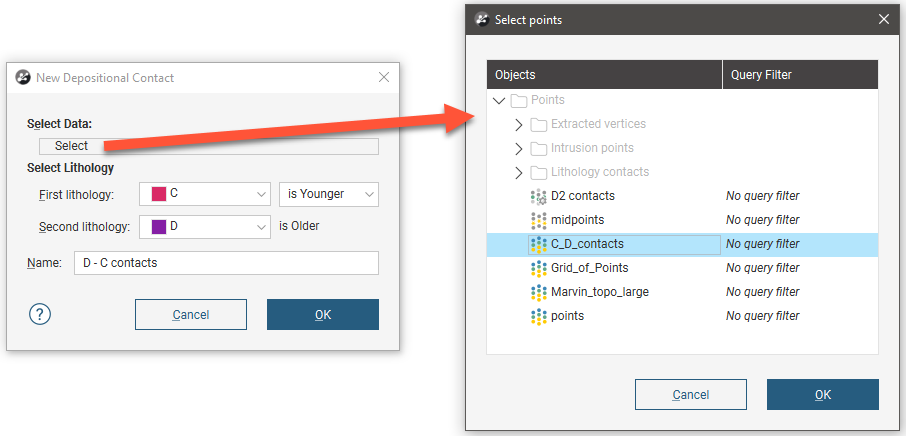The height and width of the screenshot is (436, 906).
Task: Click the D2 contacts points icon
Action: (537, 196)
